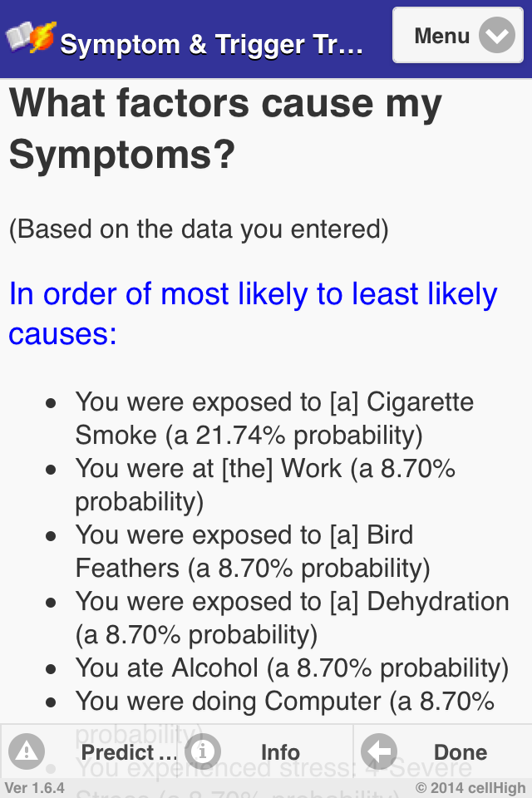
Task: Open the Menu button label
Action: point(441,36)
